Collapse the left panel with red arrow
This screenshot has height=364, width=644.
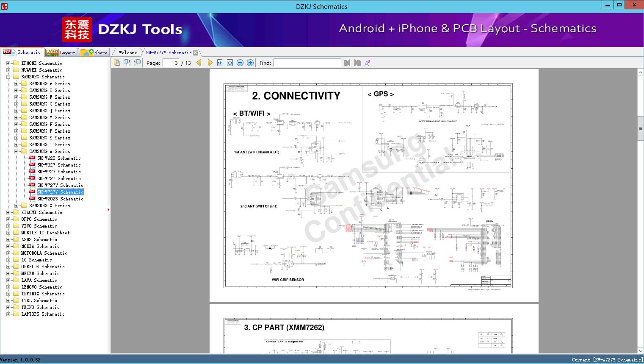pyautogui.click(x=108, y=210)
